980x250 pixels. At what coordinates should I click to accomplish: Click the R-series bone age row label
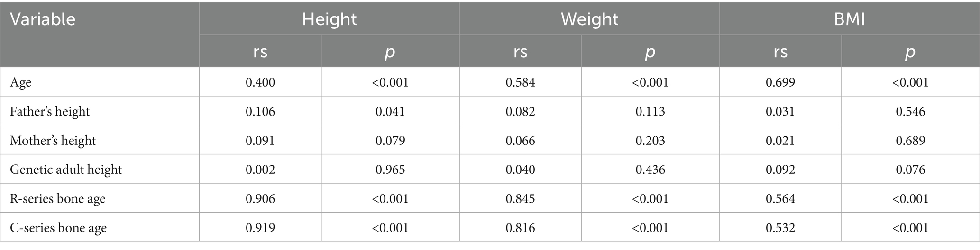(x=57, y=199)
